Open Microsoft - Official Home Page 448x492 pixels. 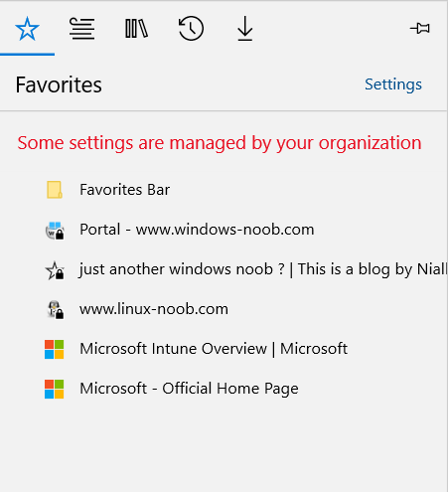pos(224,389)
